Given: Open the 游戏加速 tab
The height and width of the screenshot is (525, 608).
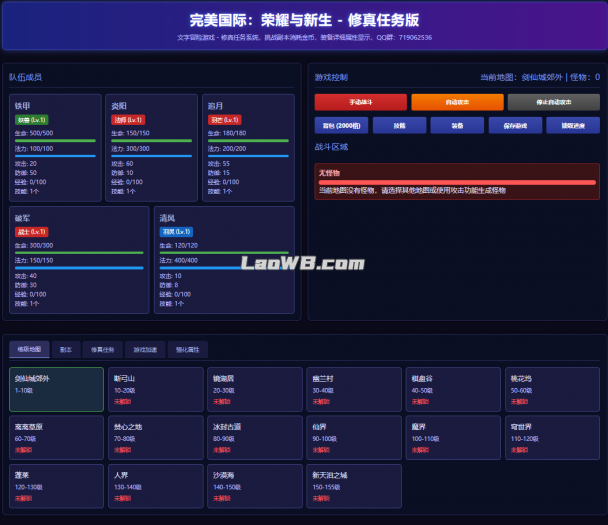Looking at the screenshot, I should [146, 350].
